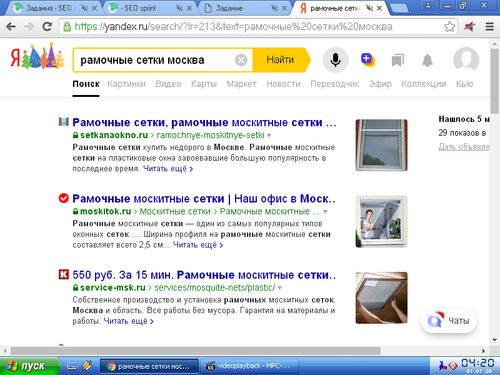This screenshot has height=375, width=500.
Task: Click Читать ещё under setkanaokno.ru snippet
Action: point(168,169)
